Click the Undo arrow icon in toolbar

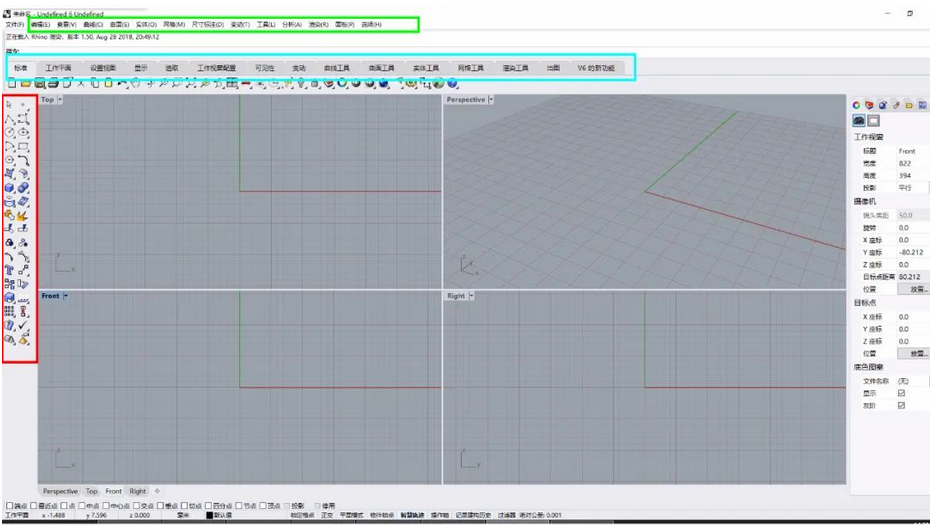point(123,84)
